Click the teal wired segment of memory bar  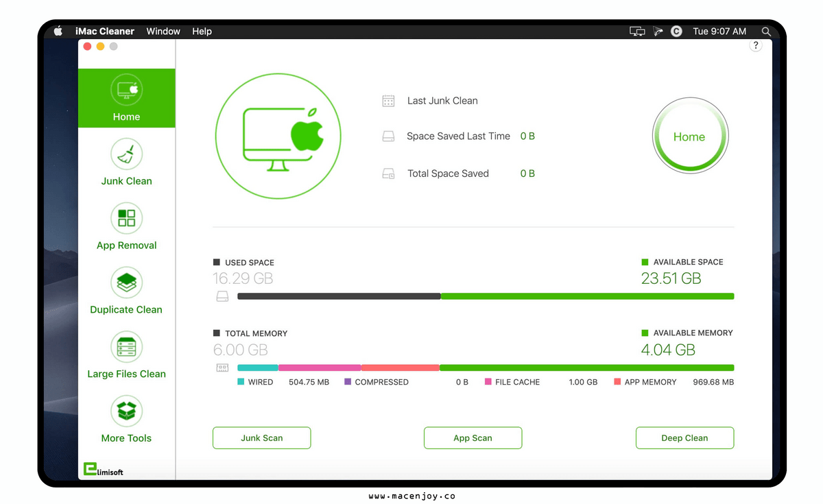click(x=258, y=368)
